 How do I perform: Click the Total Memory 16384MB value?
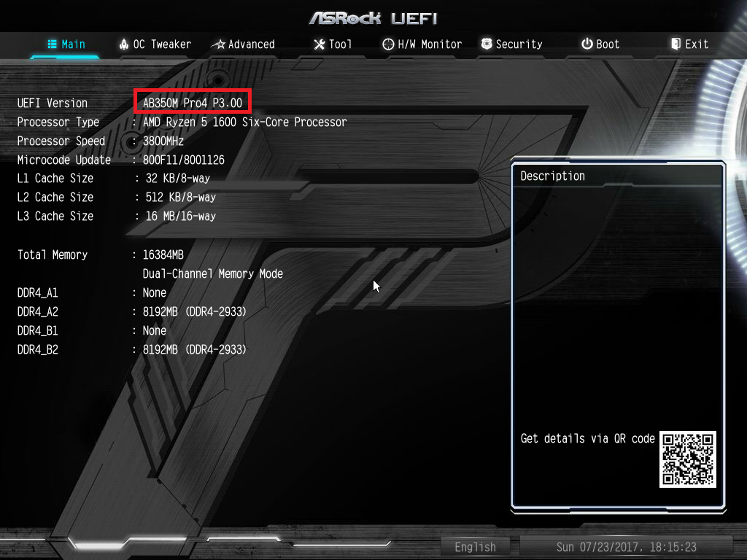(163, 254)
